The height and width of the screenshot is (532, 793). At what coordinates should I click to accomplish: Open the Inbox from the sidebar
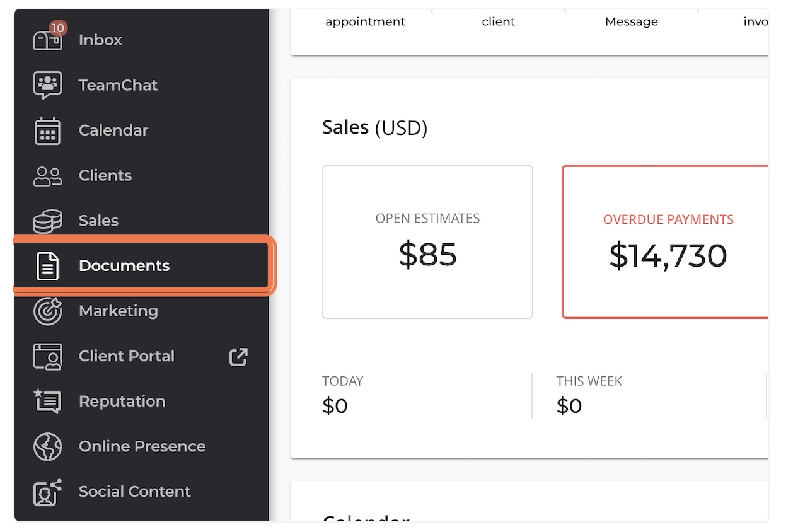coord(100,40)
